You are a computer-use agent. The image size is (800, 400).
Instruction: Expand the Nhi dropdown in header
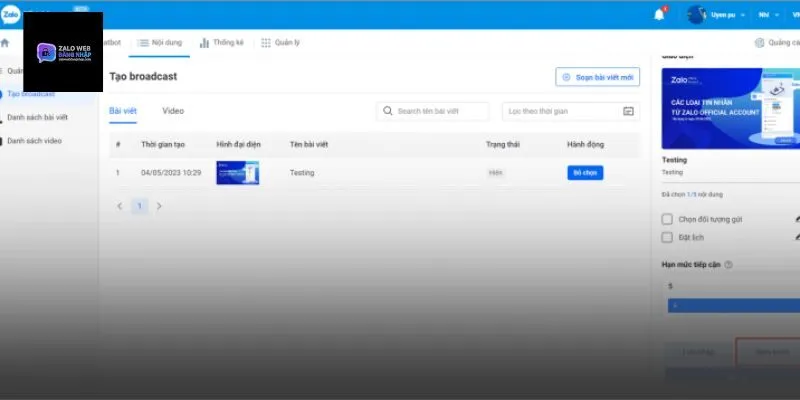[768, 15]
